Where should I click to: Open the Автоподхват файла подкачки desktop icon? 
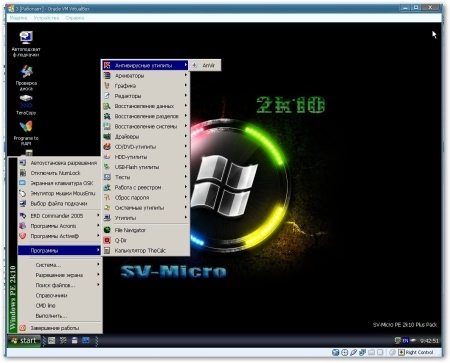pos(26,44)
